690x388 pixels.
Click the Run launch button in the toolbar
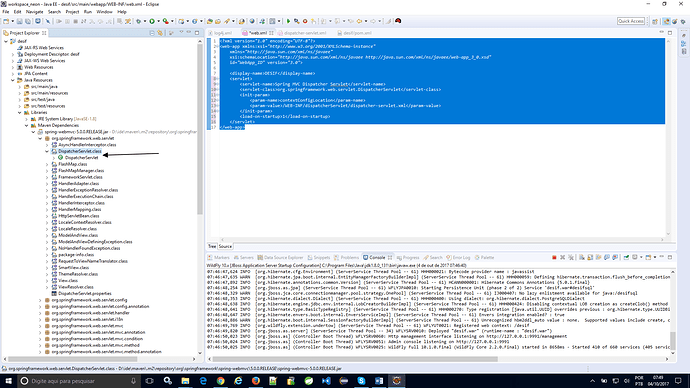point(152,21)
